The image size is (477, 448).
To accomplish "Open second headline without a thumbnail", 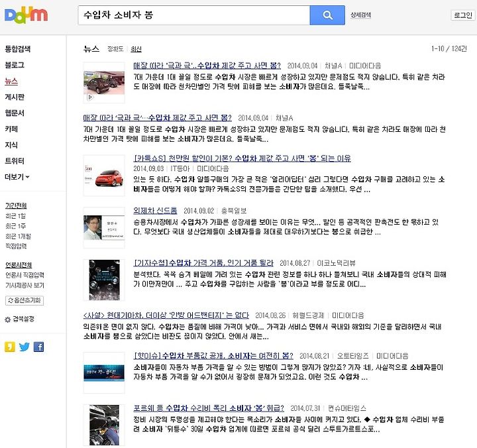I will click(x=157, y=118).
